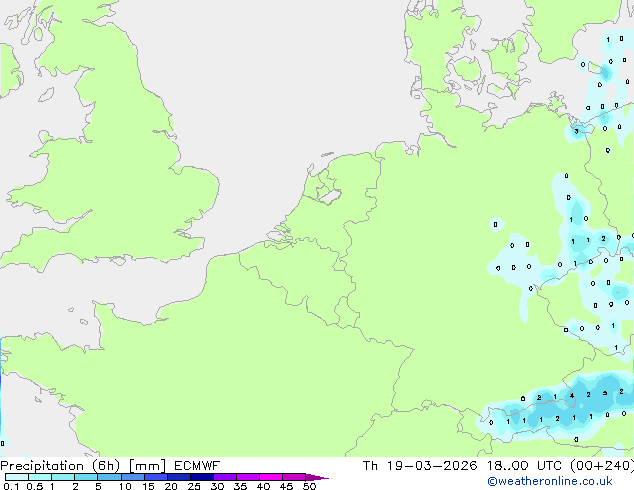Viewport: 634px width, 490px height.
Task: Click the "30" legend scale label
Action: pyautogui.click(x=217, y=486)
